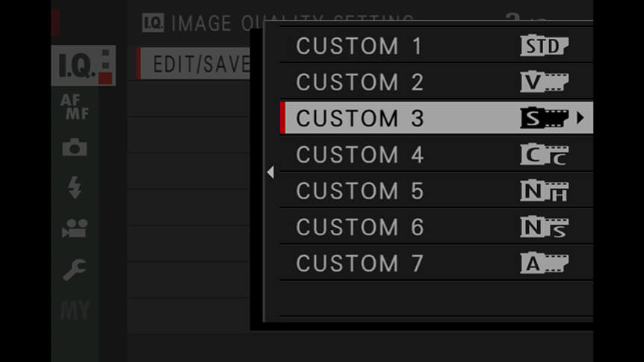Open the flash settings lightning icon

75,187
